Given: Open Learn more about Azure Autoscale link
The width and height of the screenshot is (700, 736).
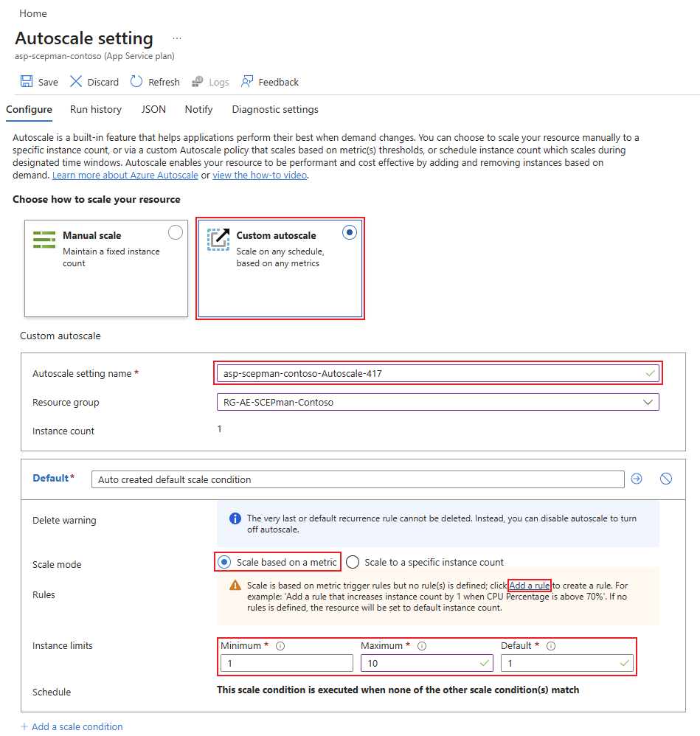Looking at the screenshot, I should (x=125, y=176).
